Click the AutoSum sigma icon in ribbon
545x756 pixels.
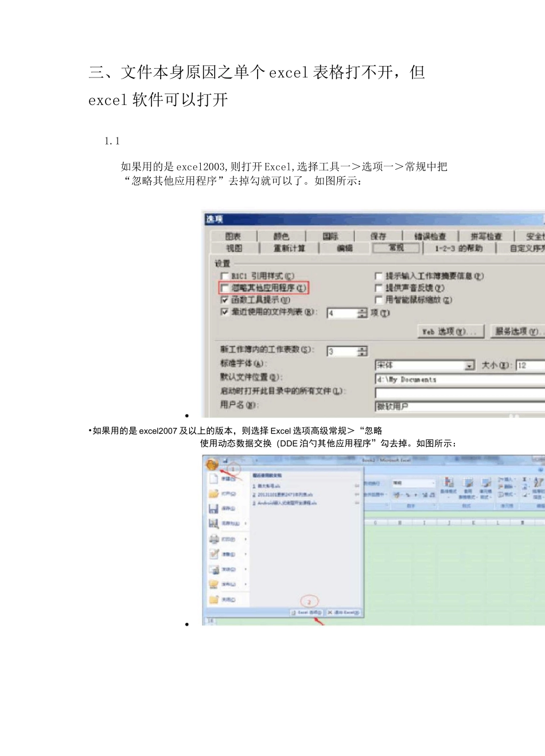pyautogui.click(x=524, y=479)
